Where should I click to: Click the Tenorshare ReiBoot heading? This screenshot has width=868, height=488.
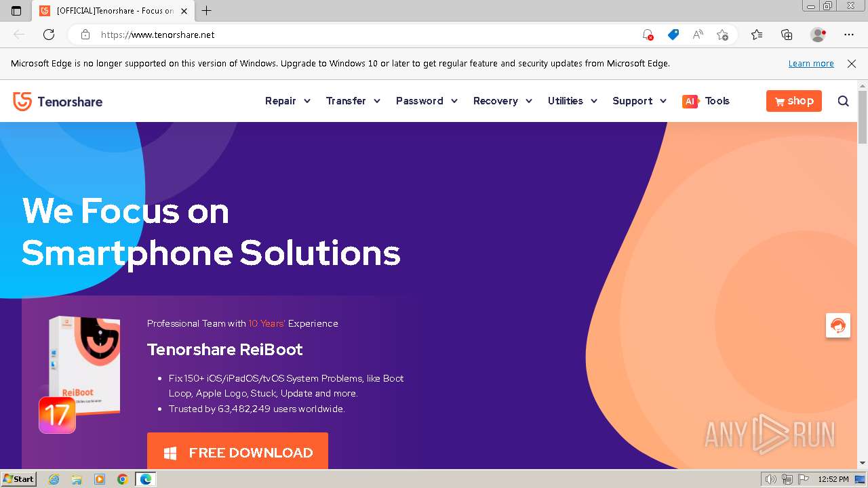tap(224, 350)
